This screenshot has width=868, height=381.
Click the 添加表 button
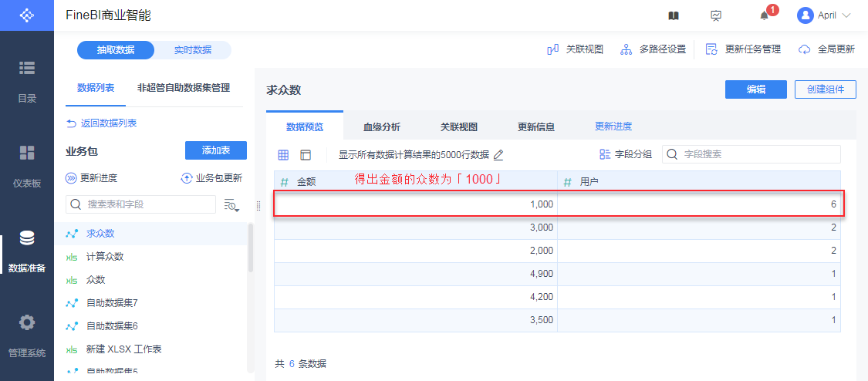click(215, 150)
